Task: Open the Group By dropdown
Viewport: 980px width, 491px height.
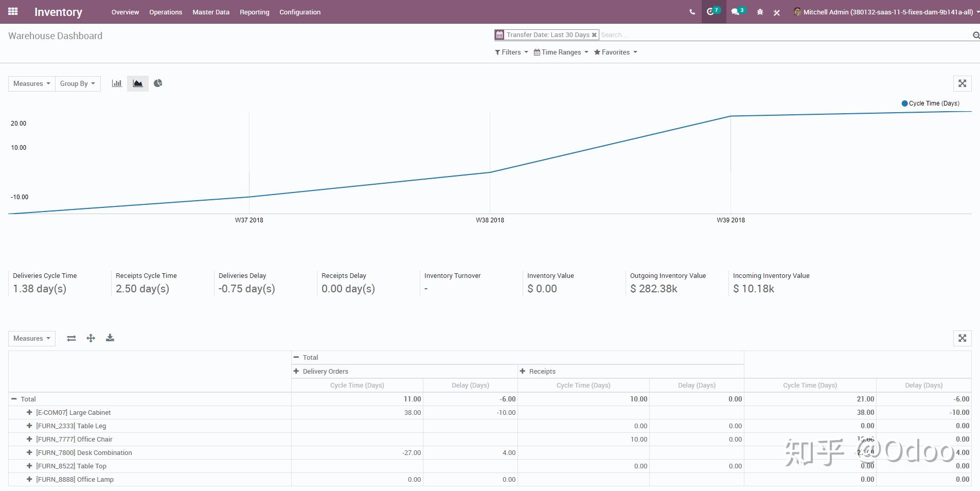Action: point(77,83)
